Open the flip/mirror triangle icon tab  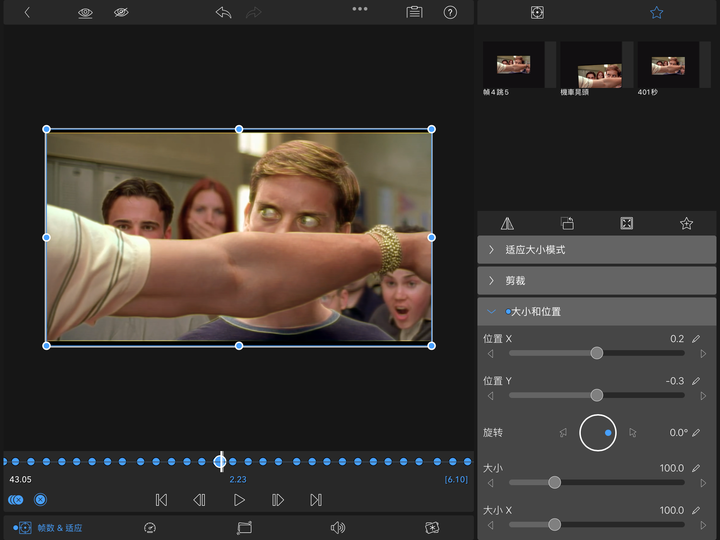pos(507,224)
